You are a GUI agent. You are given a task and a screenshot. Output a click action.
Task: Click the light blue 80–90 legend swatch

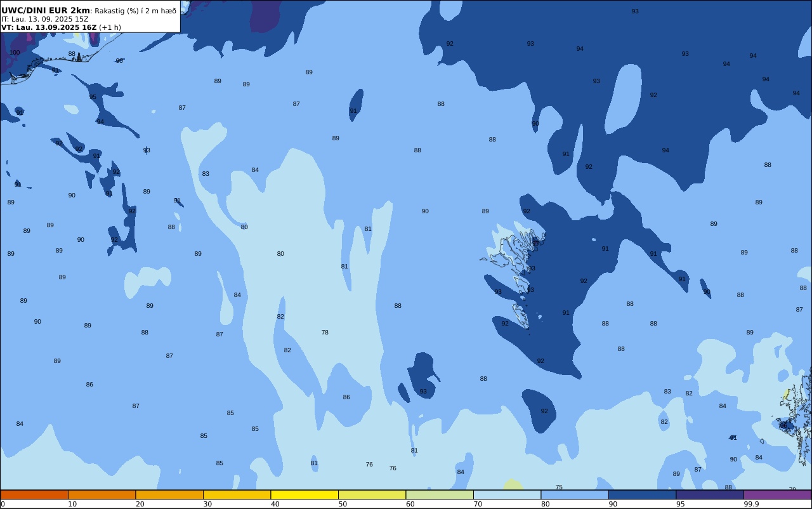[575, 494]
